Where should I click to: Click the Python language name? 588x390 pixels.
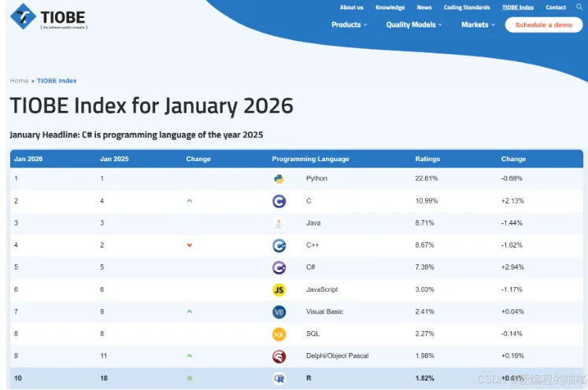click(x=316, y=178)
